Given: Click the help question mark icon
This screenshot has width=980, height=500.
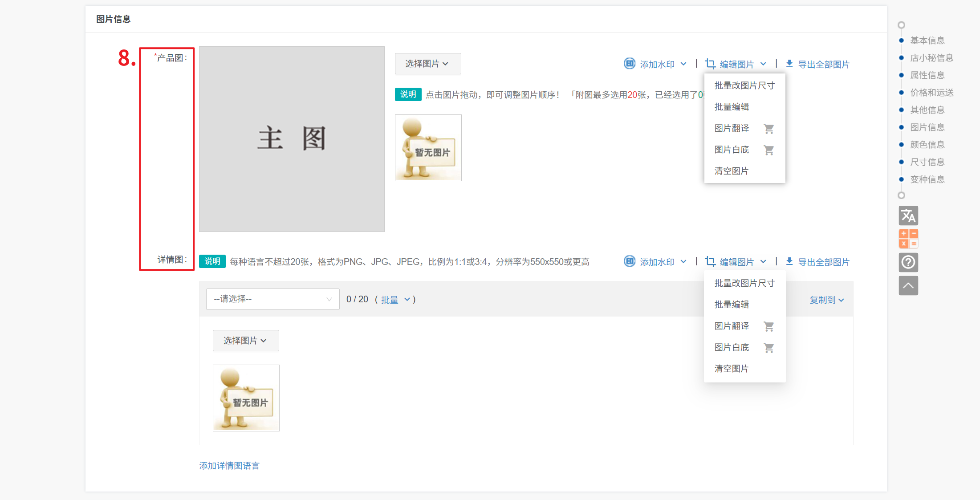Looking at the screenshot, I should [908, 262].
